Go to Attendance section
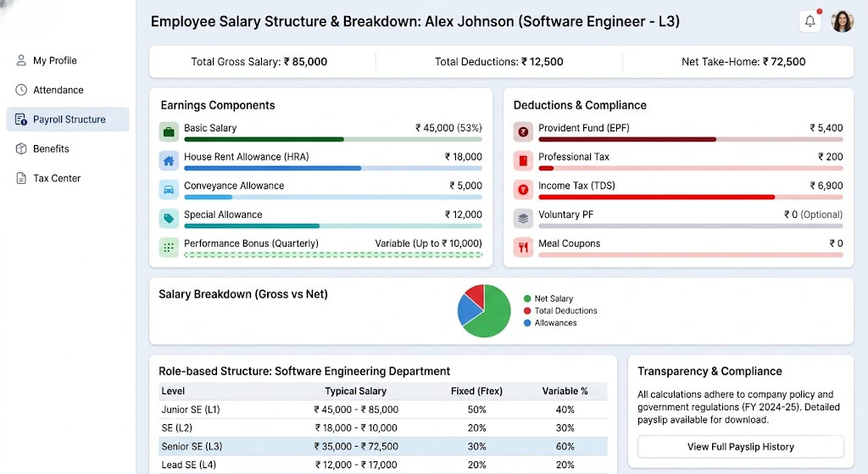The image size is (868, 474). click(x=68, y=90)
